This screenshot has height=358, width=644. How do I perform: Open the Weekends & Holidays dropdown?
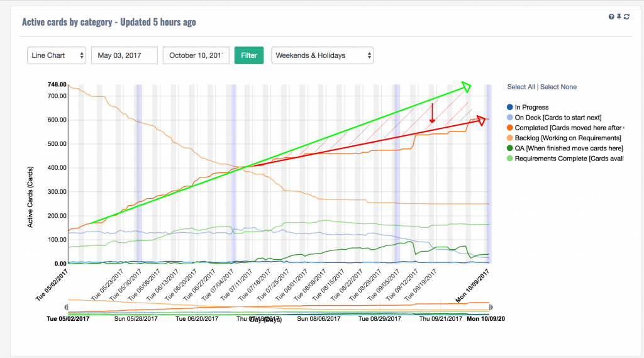point(323,55)
